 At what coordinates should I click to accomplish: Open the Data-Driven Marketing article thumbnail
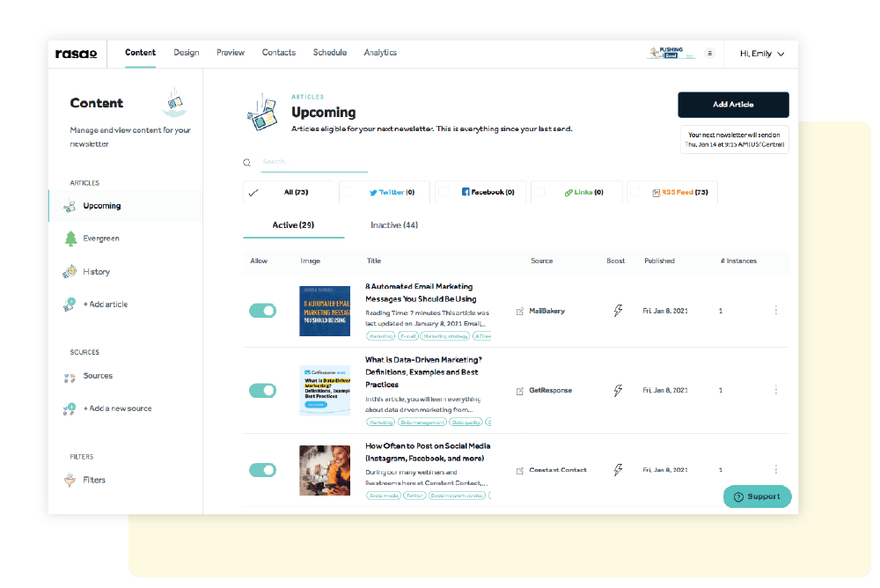[x=325, y=390]
